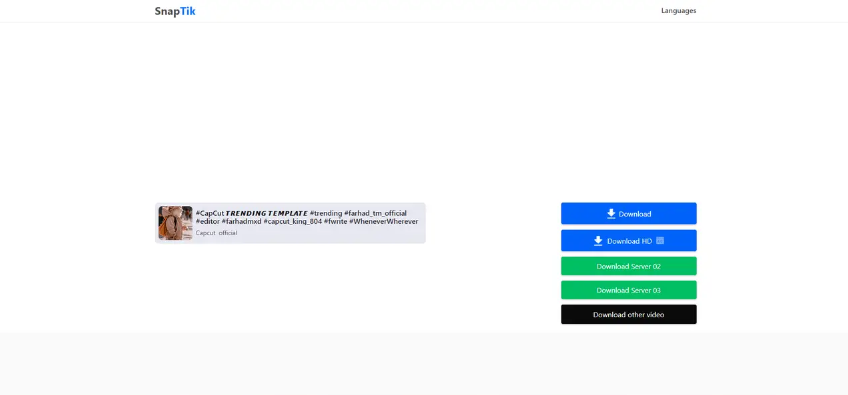
Task: Click the blue Download button
Action: point(628,214)
